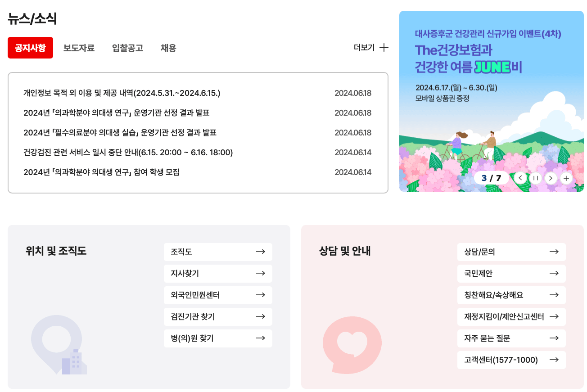Pause the banner slideshow
The height and width of the screenshot is (392, 587).
point(535,178)
